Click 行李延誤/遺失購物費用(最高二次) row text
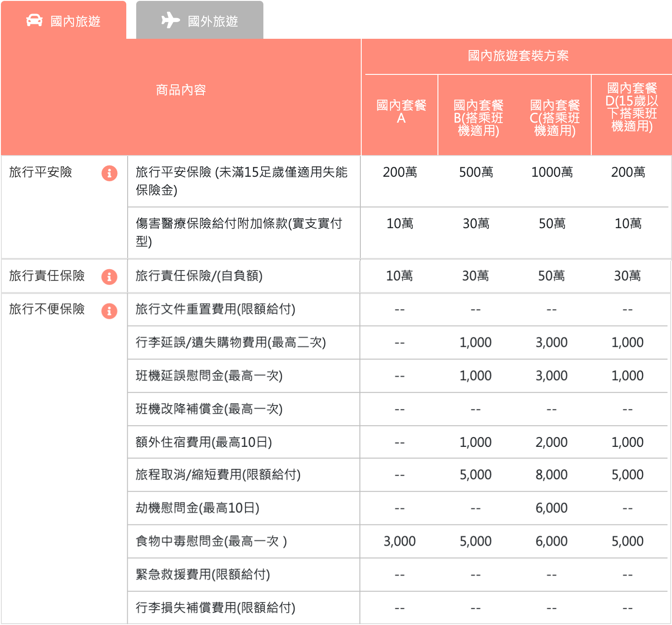672x625 pixels. pyautogui.click(x=231, y=343)
